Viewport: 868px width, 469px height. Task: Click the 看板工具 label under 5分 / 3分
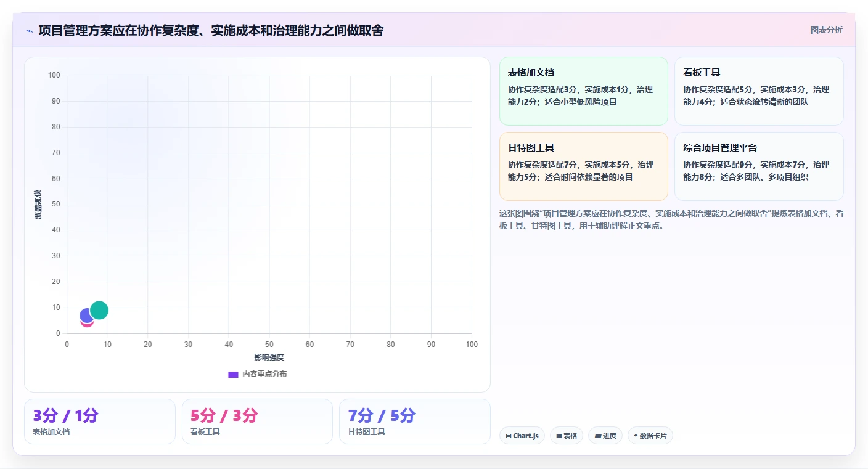[x=205, y=432]
